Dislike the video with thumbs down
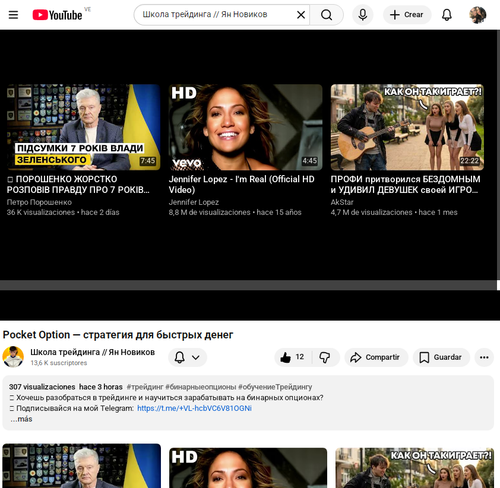Viewport: 500px width, 488px height. click(325, 357)
